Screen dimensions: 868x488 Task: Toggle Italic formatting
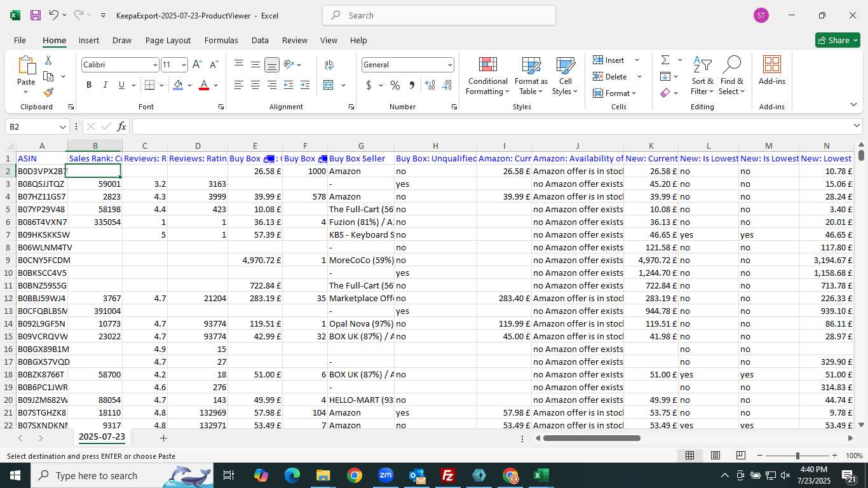click(x=105, y=85)
